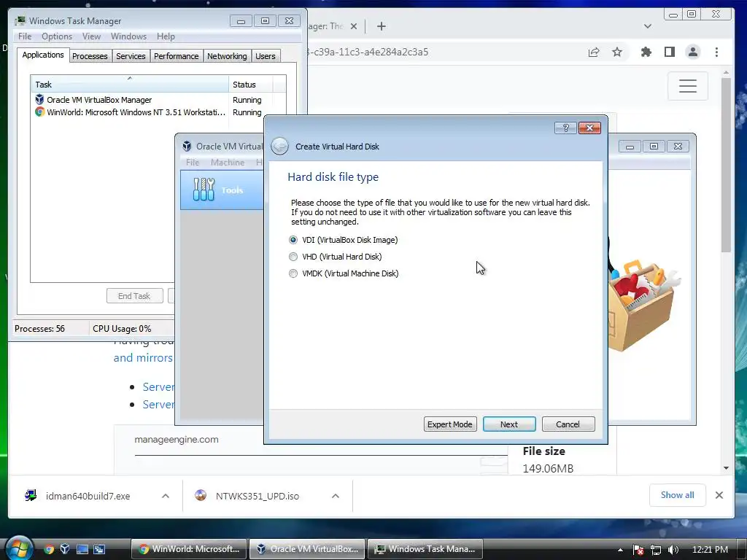Switch to the Networking tab

pos(227,56)
